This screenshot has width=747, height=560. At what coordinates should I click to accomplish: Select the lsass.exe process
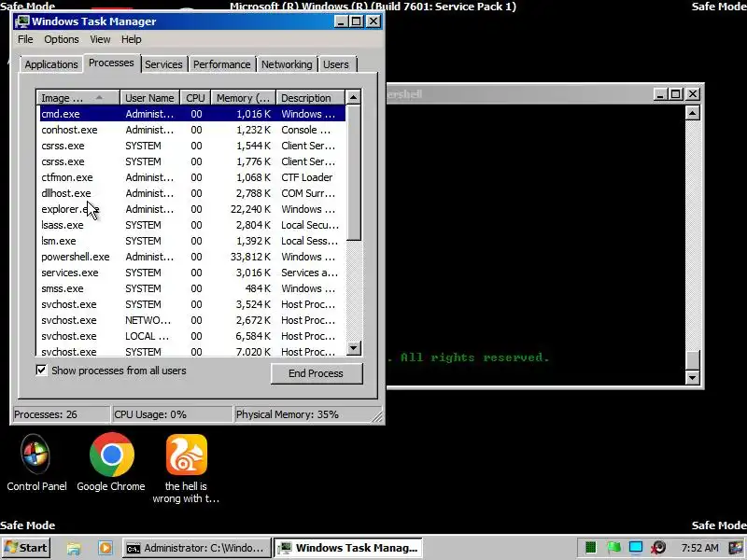192,225
